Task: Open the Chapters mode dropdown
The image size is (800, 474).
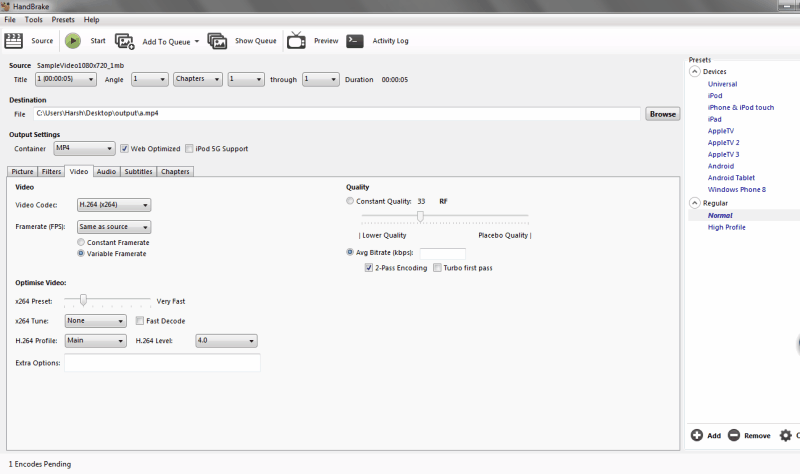Action: pyautogui.click(x=197, y=79)
